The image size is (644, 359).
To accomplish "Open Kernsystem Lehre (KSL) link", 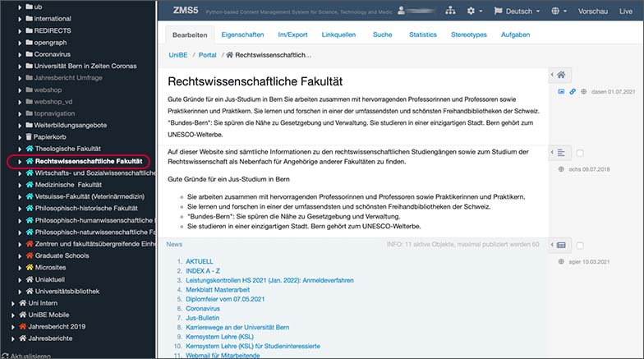I will 219,337.
